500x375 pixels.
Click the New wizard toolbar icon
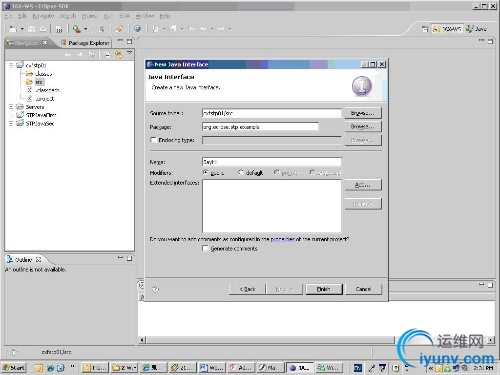pos(13,29)
